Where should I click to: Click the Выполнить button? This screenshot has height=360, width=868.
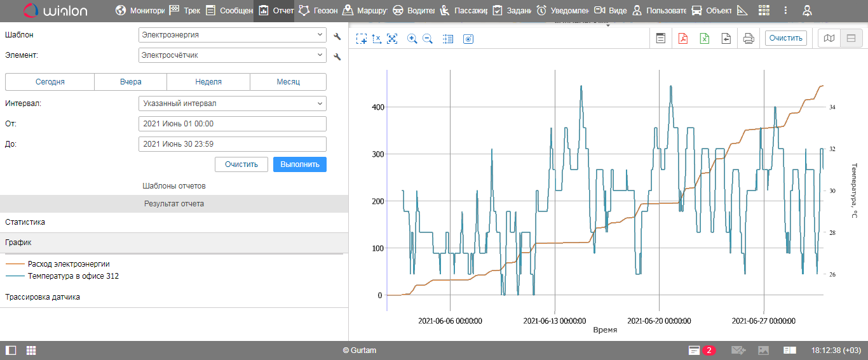pos(299,164)
